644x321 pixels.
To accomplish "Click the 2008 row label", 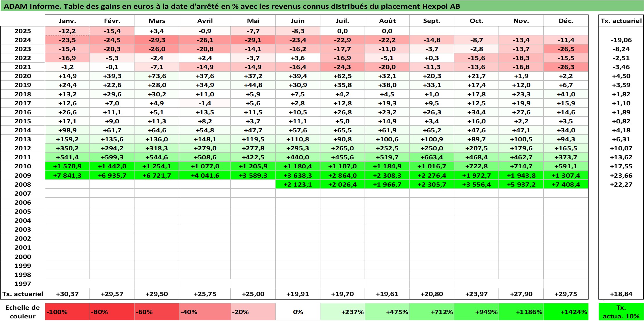I will point(23,184).
